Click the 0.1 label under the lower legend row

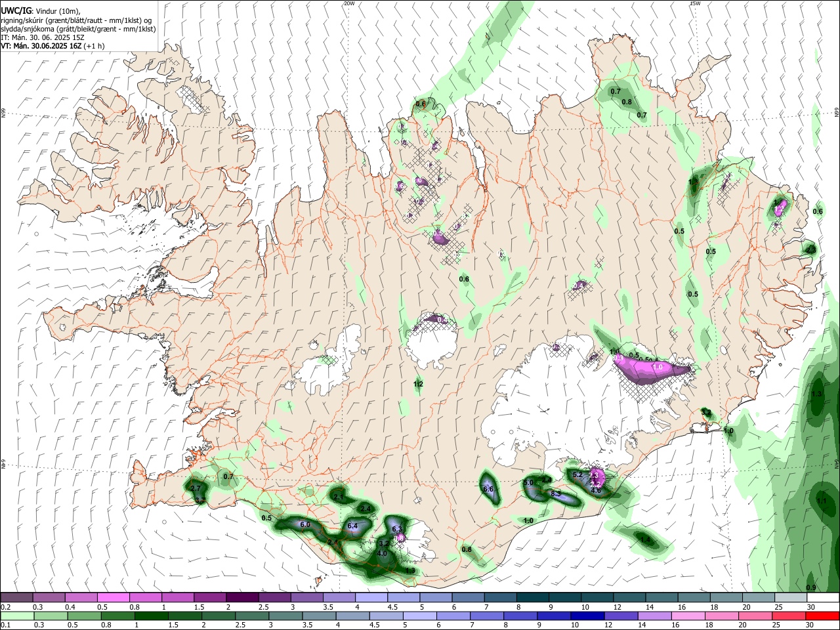click(x=6, y=625)
